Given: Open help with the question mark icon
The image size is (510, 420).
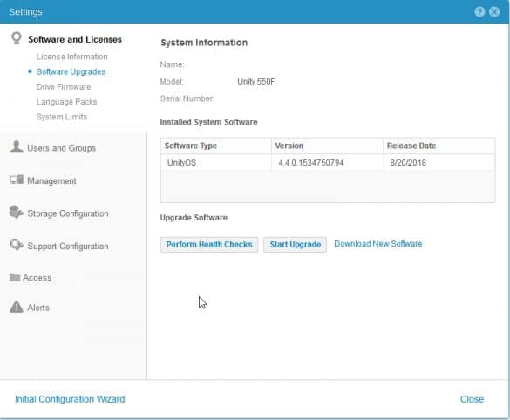Looking at the screenshot, I should pyautogui.click(x=479, y=11).
